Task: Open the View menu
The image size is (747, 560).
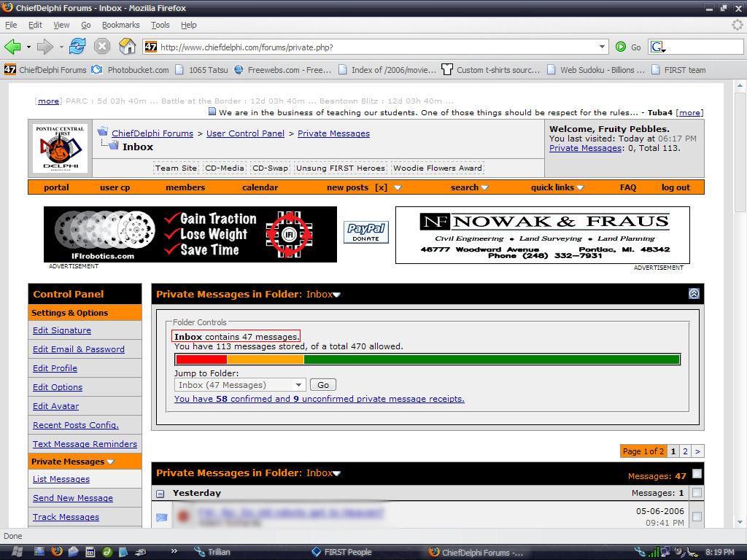Action: (x=61, y=25)
